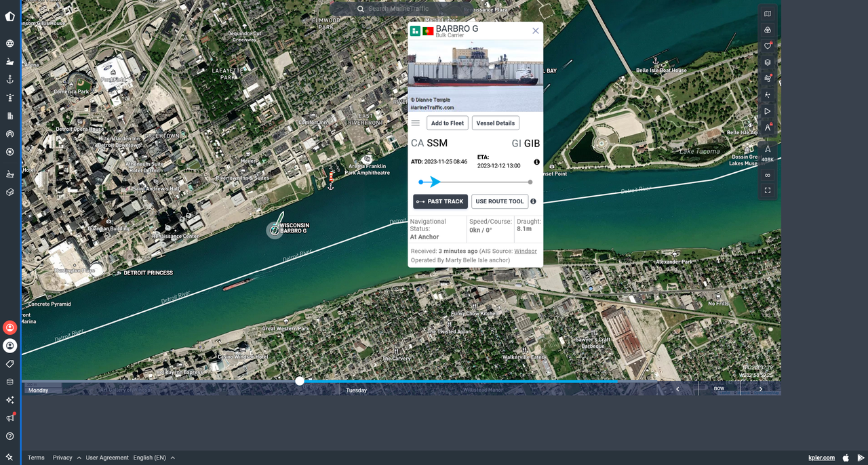
Task: Click the info icon beside ETA
Action: pos(536,162)
